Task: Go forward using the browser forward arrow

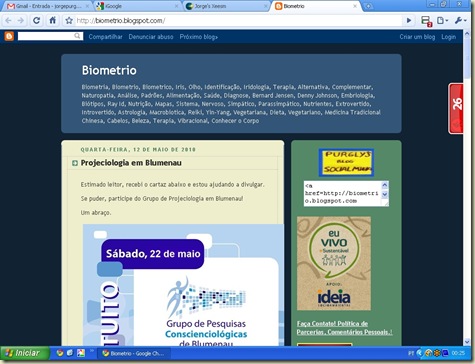Action: [21, 21]
